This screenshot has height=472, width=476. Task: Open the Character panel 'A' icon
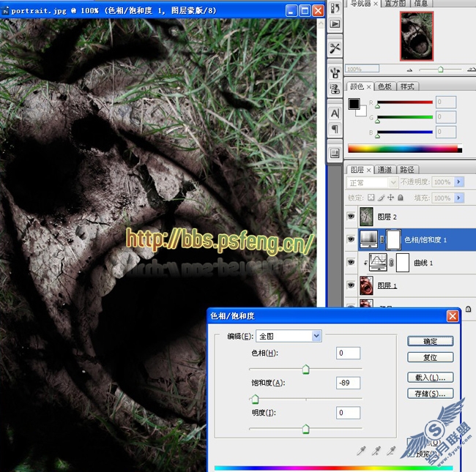coord(335,113)
